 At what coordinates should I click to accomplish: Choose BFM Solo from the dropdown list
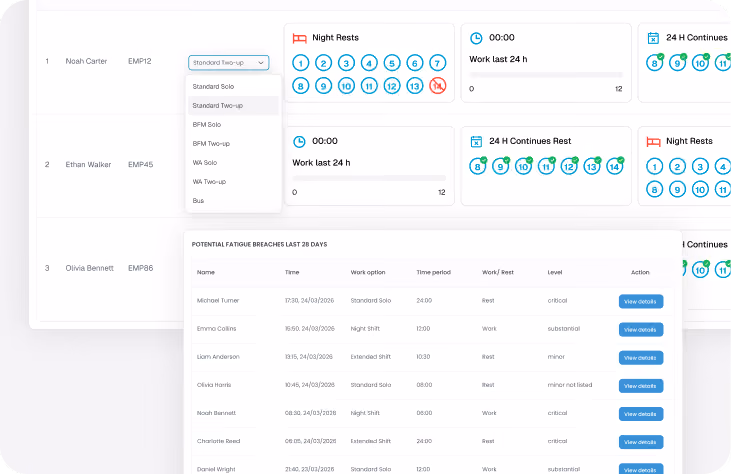click(233, 125)
